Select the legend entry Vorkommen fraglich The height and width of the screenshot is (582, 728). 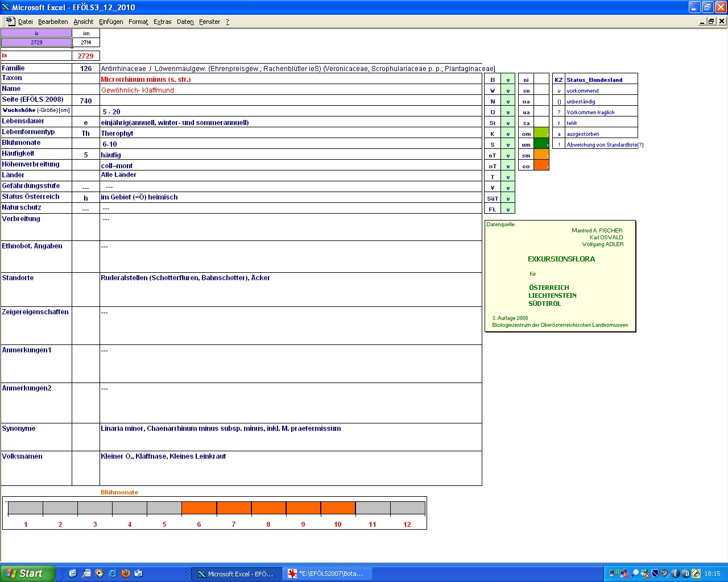pos(601,112)
